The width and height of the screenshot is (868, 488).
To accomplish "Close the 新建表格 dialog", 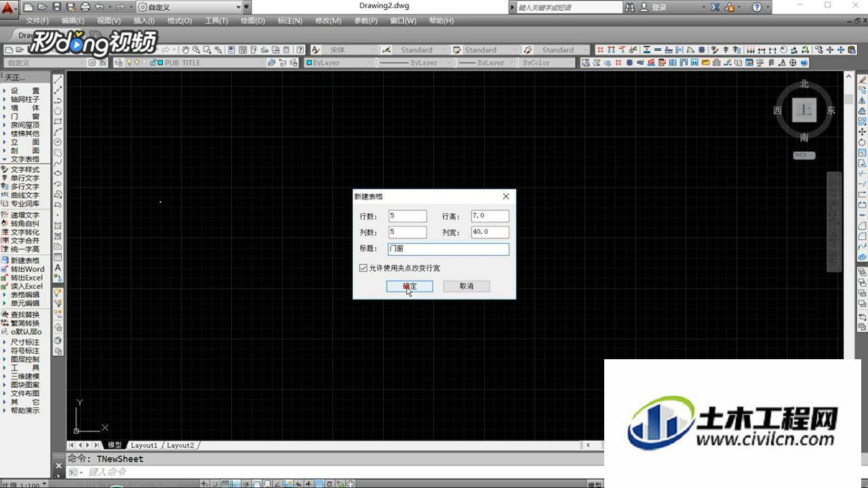I will 506,197.
